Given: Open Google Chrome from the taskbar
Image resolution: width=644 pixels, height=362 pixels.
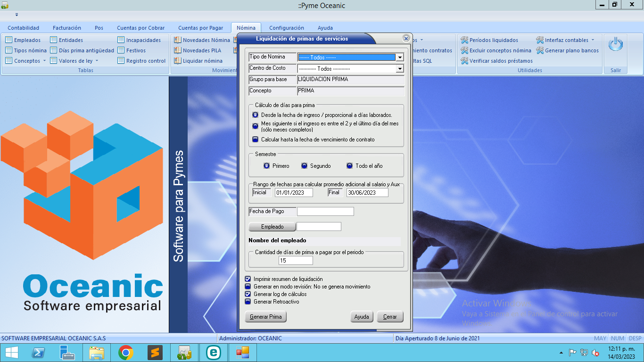Looking at the screenshot, I should coord(125,353).
